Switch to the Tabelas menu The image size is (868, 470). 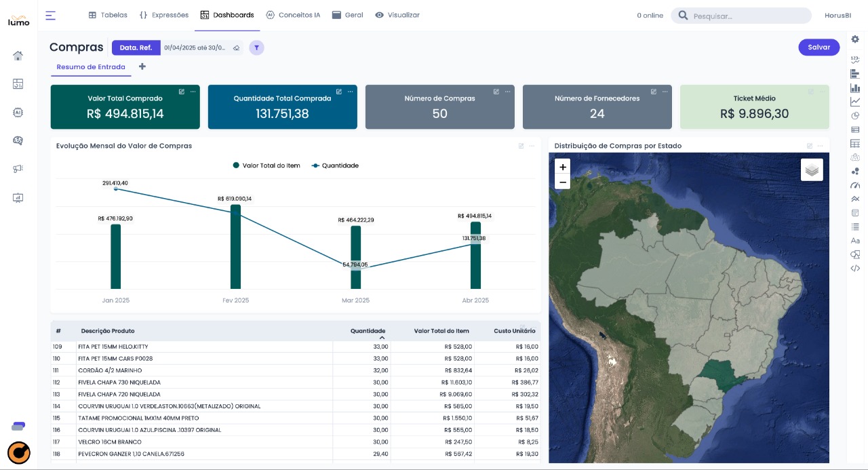(108, 15)
